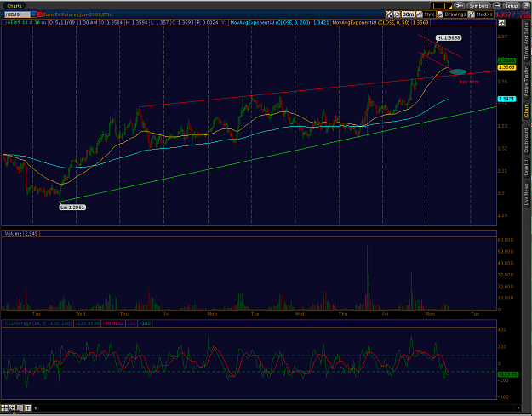Open the Drawings menu
This screenshot has height=416, width=532.
(452, 14)
